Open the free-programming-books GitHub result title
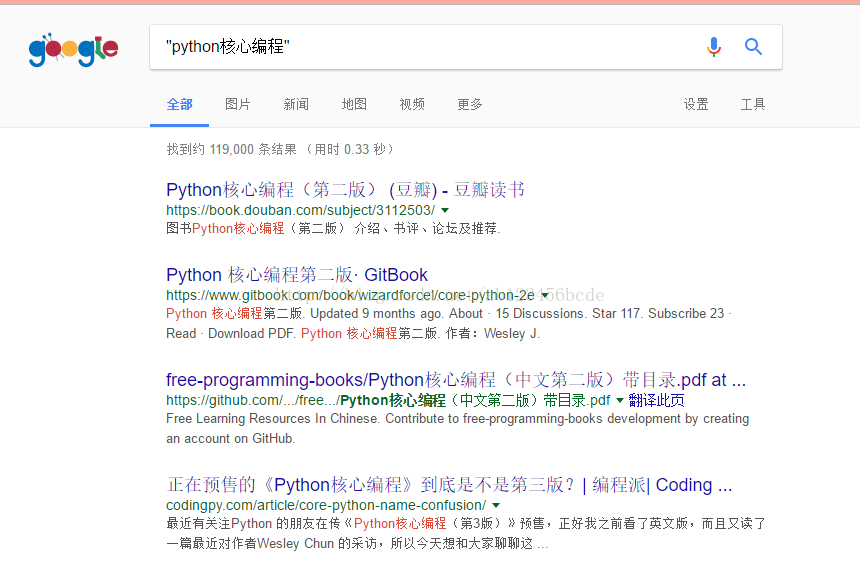The image size is (860, 568). pyautogui.click(x=456, y=379)
